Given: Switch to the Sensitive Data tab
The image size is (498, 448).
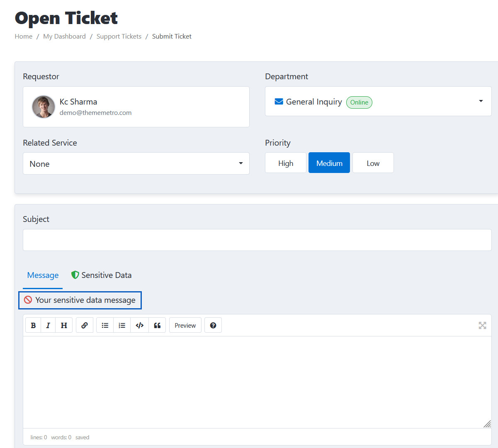Looking at the screenshot, I should point(102,275).
